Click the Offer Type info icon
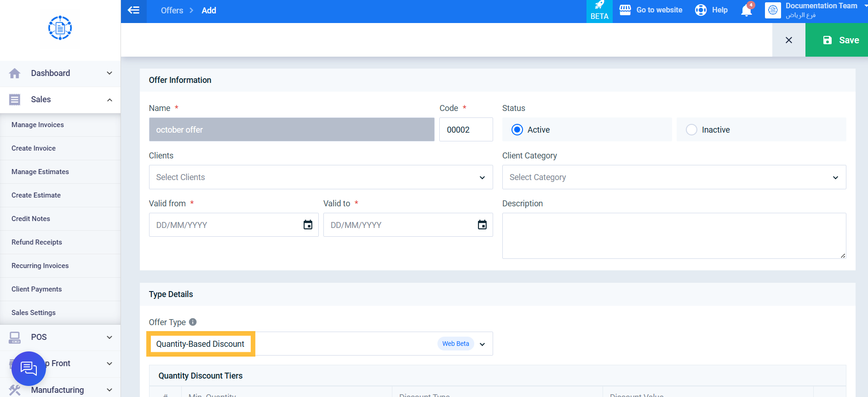 [x=193, y=322]
